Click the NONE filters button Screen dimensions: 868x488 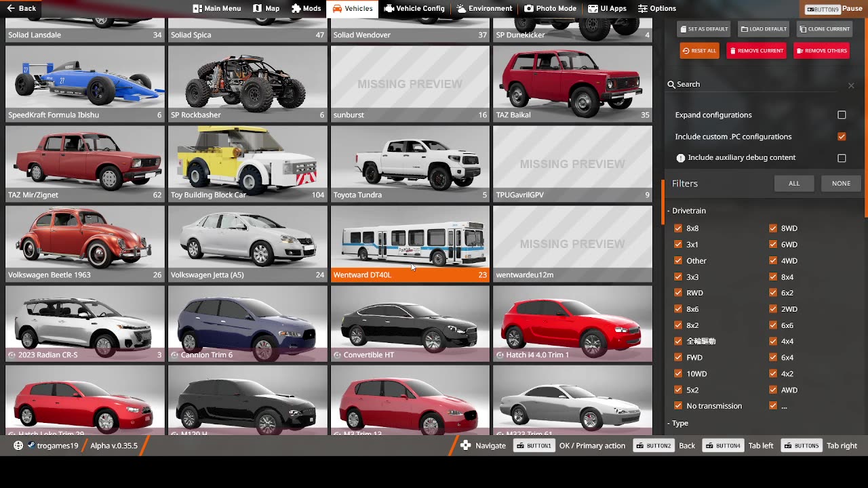pyautogui.click(x=841, y=184)
